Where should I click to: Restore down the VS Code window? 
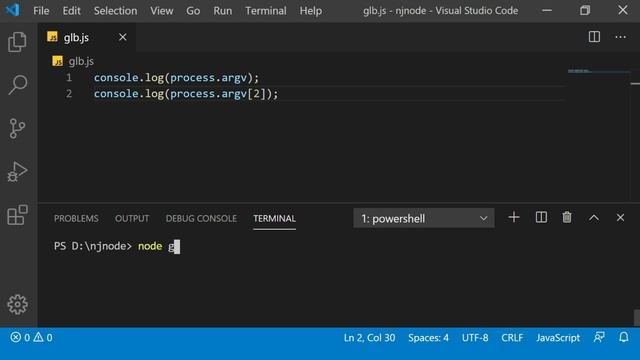[x=585, y=10]
